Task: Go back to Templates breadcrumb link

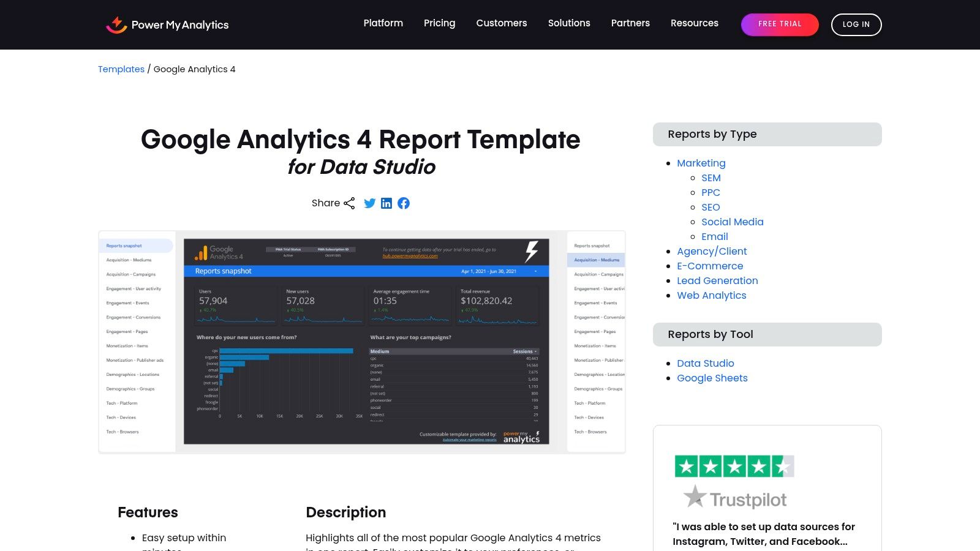Action: 121,69
